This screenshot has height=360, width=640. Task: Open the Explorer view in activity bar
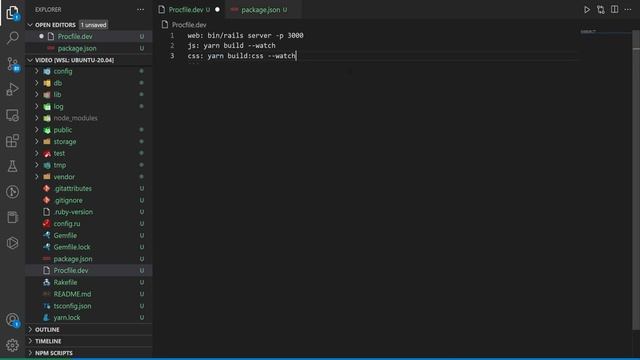12,12
